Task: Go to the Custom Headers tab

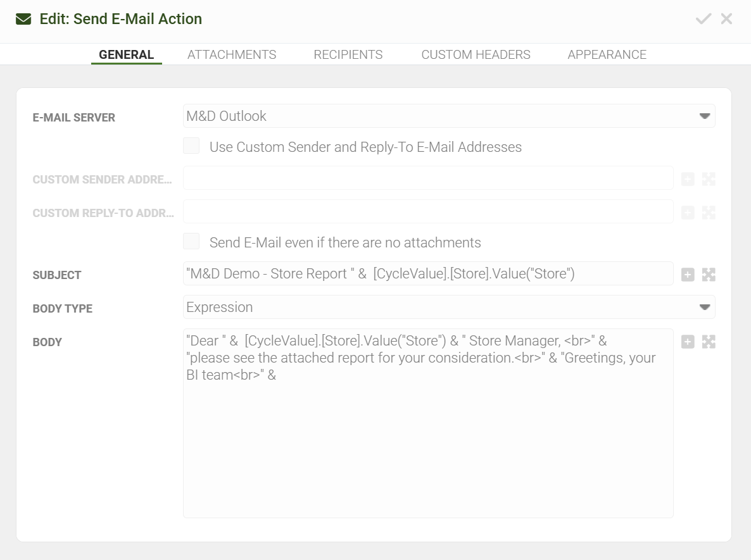Action: 476,54
